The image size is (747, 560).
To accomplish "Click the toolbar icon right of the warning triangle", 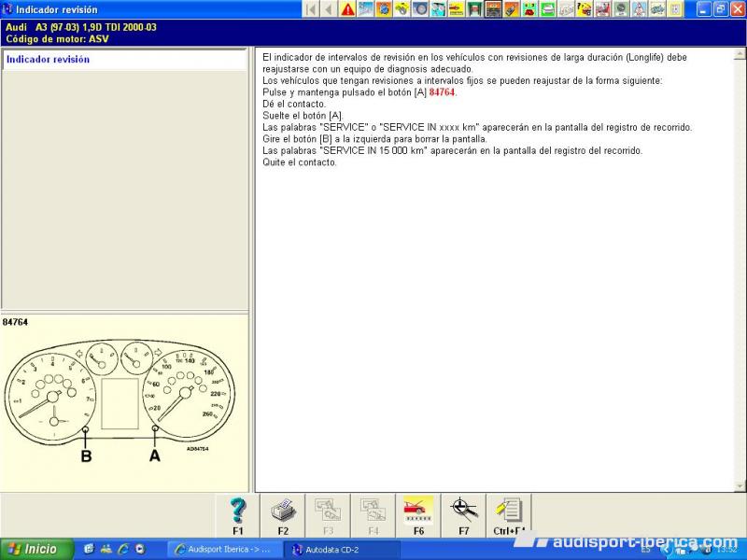I will tap(365, 9).
